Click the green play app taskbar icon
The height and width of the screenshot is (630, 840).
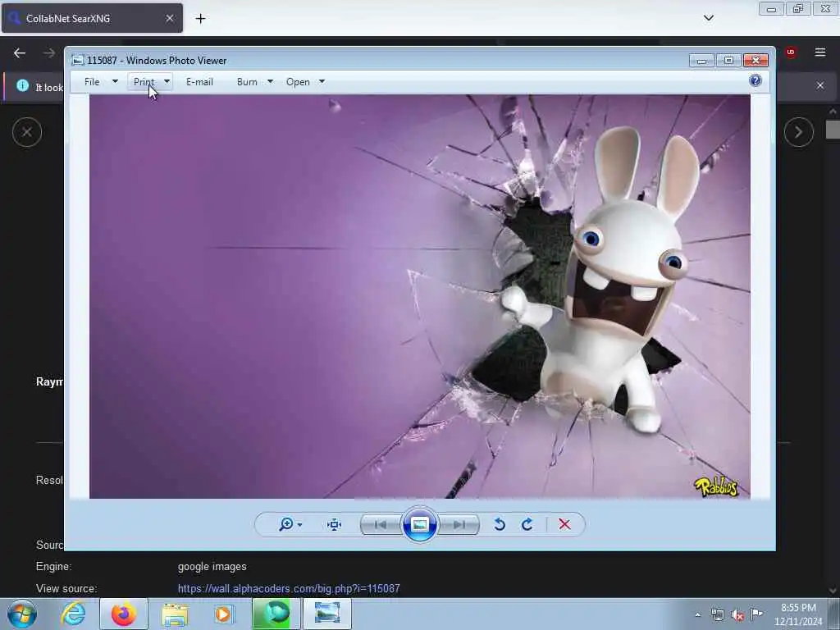pos(275,614)
